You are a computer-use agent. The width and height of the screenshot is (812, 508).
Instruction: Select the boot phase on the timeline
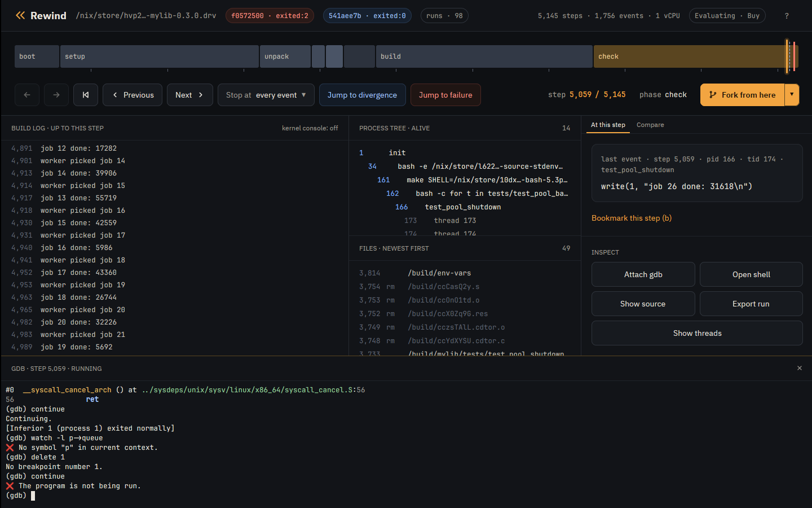coord(37,56)
